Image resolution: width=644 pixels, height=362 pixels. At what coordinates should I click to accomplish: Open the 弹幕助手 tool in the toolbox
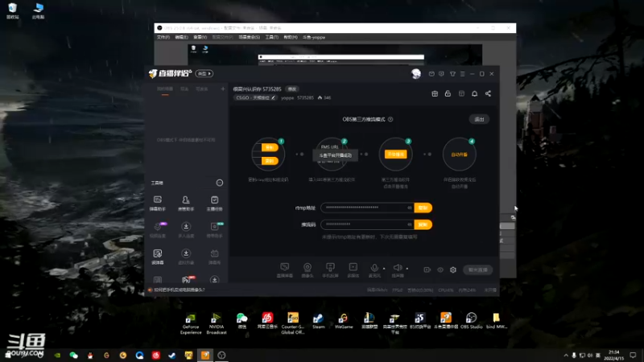[158, 204]
